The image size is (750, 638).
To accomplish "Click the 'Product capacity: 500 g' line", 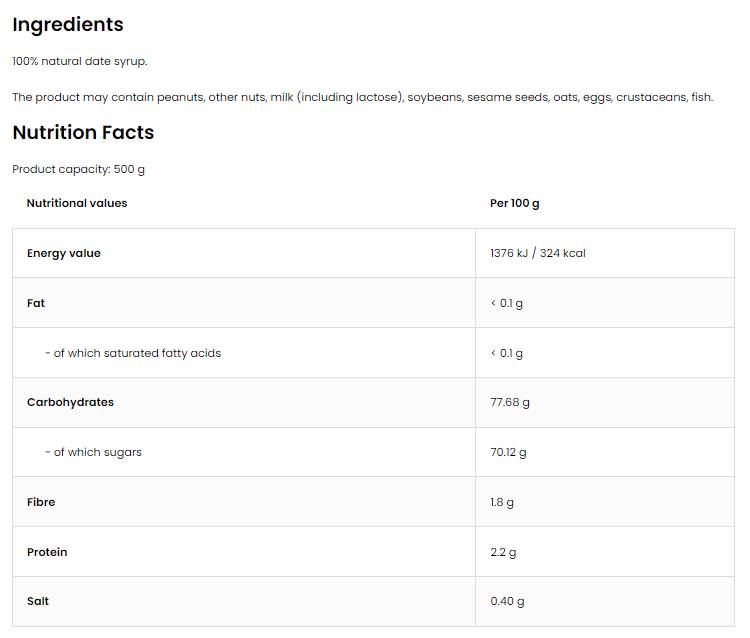I will tap(78, 169).
